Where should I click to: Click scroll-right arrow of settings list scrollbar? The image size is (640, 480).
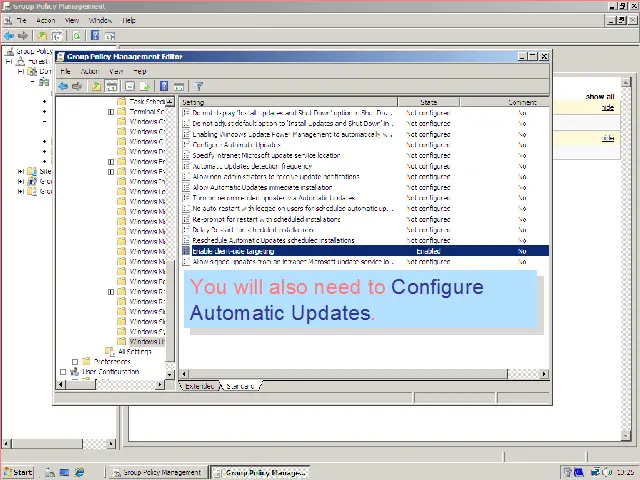(544, 373)
